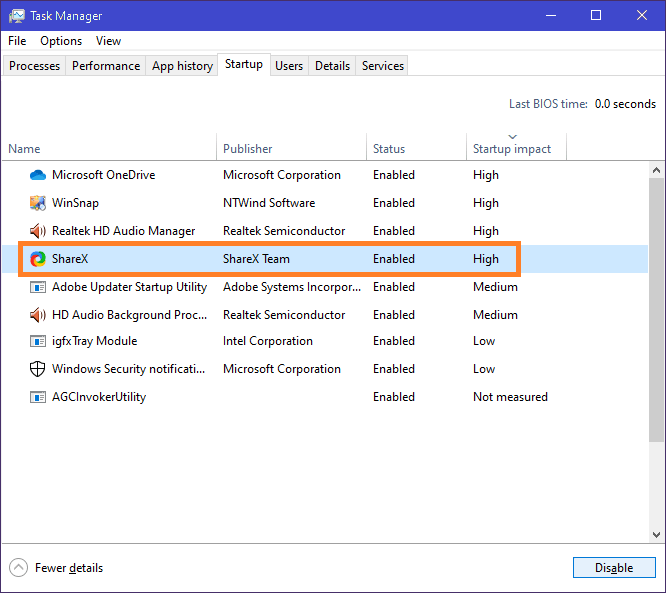This screenshot has height=593, width=666.
Task: Open the File menu
Action: click(17, 41)
